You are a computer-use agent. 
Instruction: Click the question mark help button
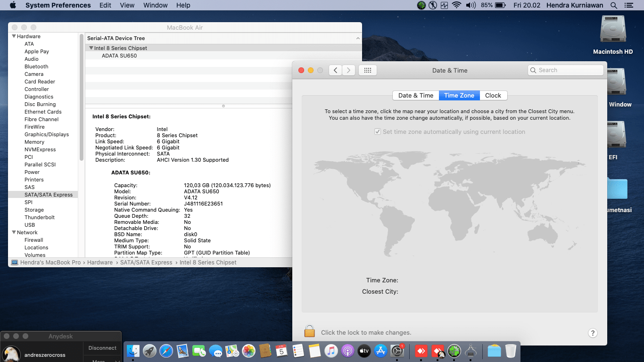[593, 333]
